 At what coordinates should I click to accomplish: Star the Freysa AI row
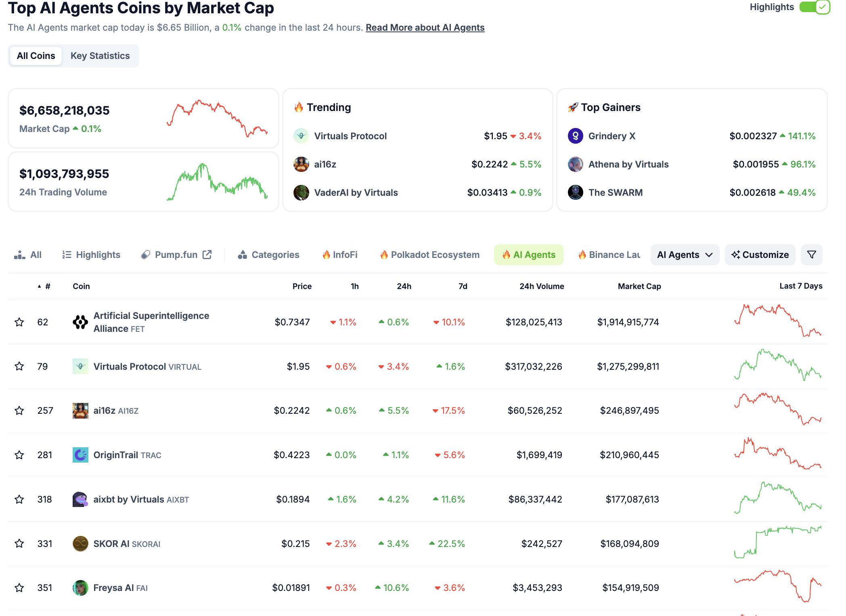[x=19, y=588]
